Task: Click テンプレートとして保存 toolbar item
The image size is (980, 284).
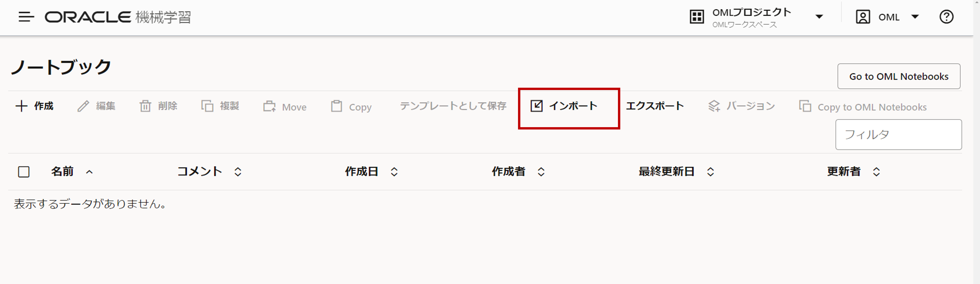Action: click(453, 106)
